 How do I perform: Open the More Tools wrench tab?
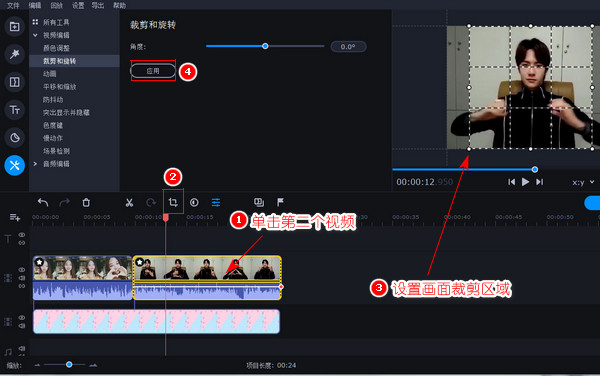(x=15, y=165)
